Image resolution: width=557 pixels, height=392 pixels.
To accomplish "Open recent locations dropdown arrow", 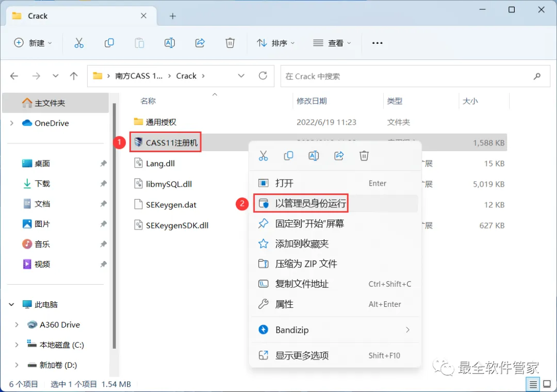I will tap(55, 76).
